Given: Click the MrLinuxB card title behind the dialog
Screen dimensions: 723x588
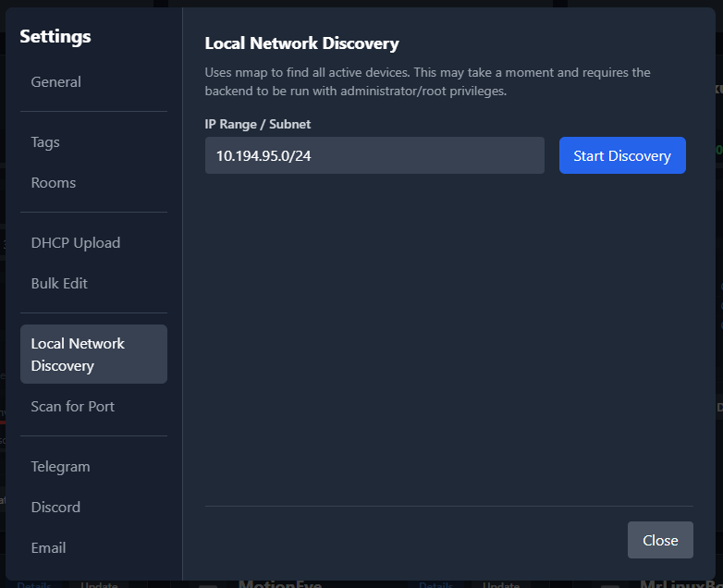Looking at the screenshot, I should (678, 583).
